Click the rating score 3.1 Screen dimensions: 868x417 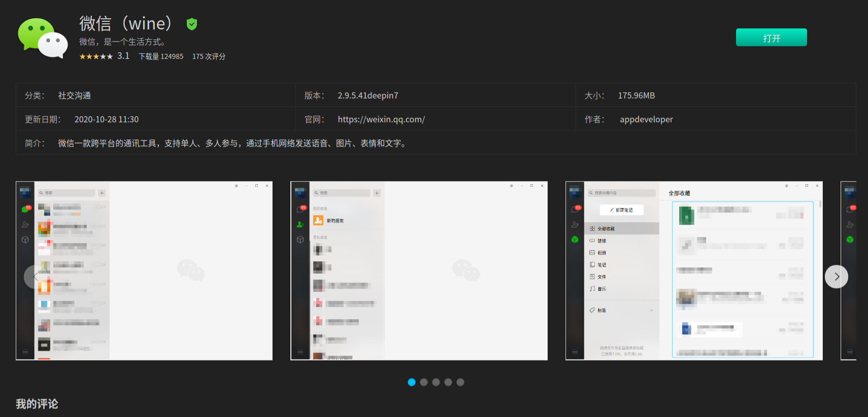(123, 56)
